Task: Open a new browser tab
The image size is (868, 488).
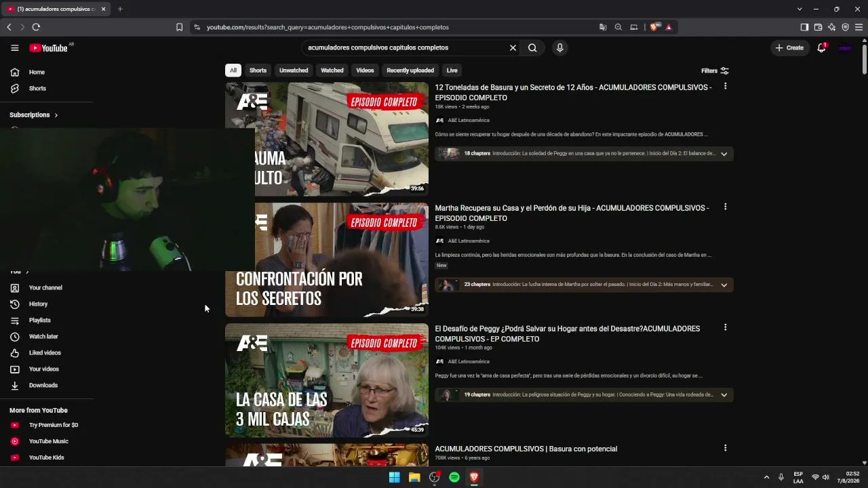Action: click(x=120, y=9)
